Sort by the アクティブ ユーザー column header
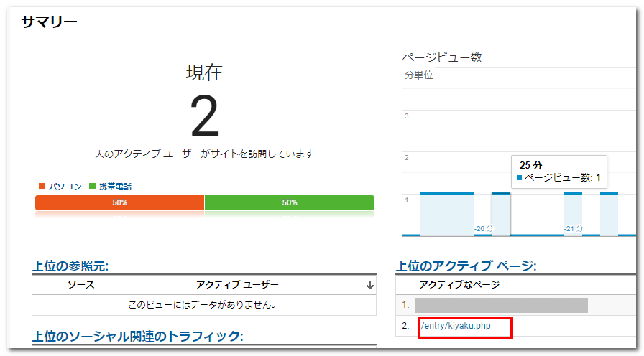The image size is (644, 356). 237,286
